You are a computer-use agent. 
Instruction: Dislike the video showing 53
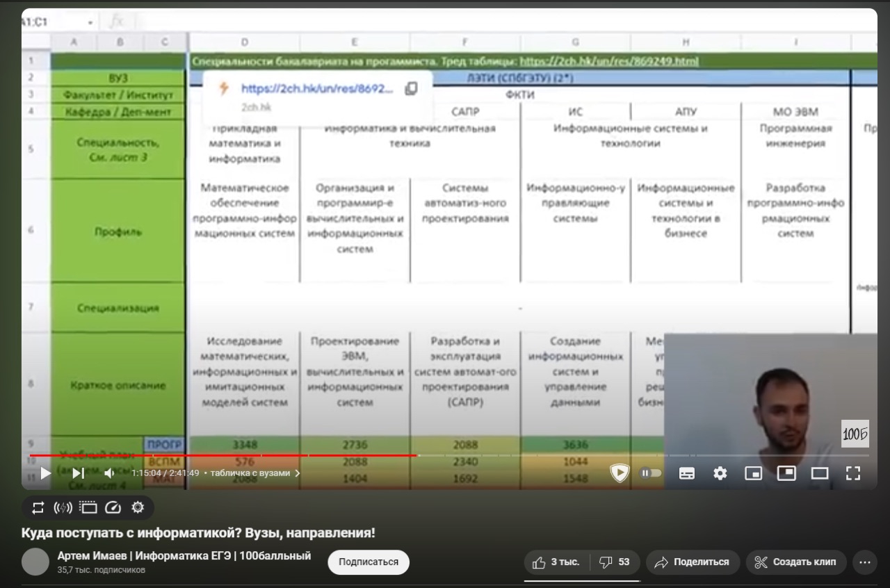pyautogui.click(x=615, y=562)
